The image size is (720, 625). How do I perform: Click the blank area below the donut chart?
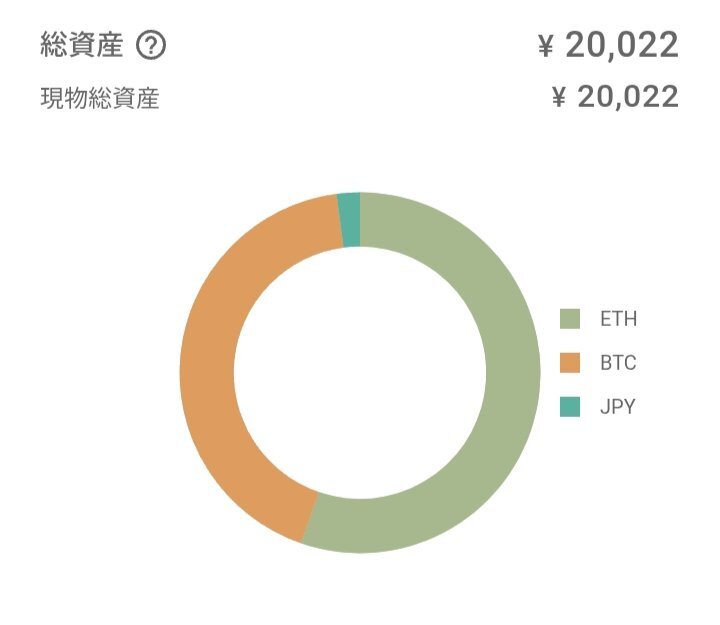point(360,590)
